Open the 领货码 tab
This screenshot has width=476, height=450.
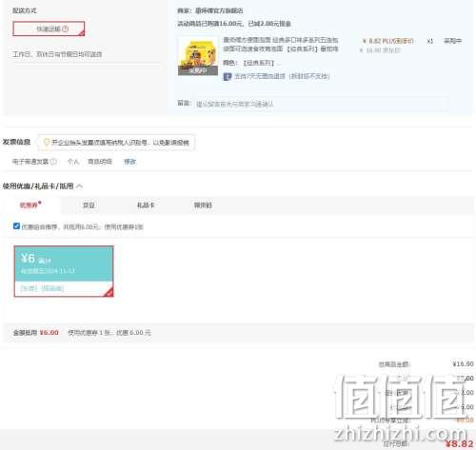click(203, 205)
